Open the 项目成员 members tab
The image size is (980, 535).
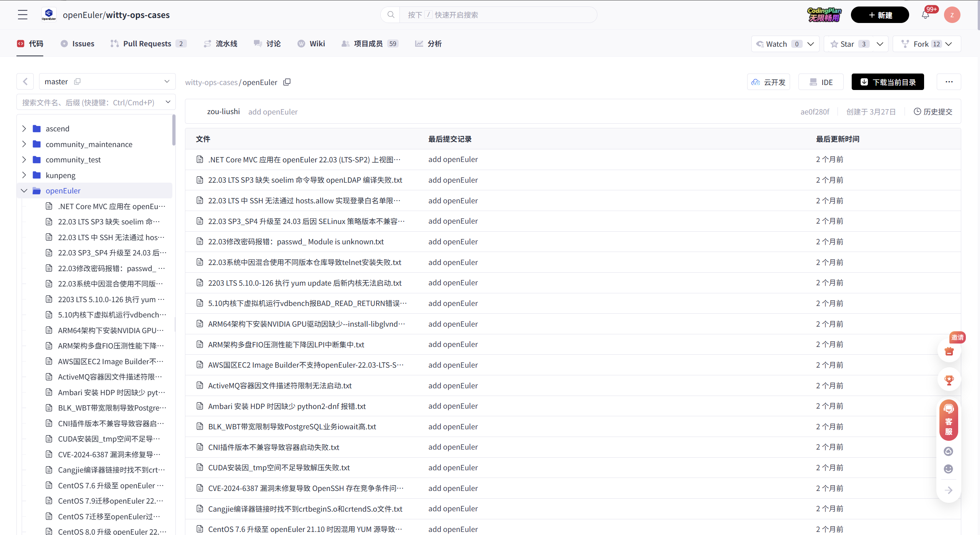coord(370,44)
